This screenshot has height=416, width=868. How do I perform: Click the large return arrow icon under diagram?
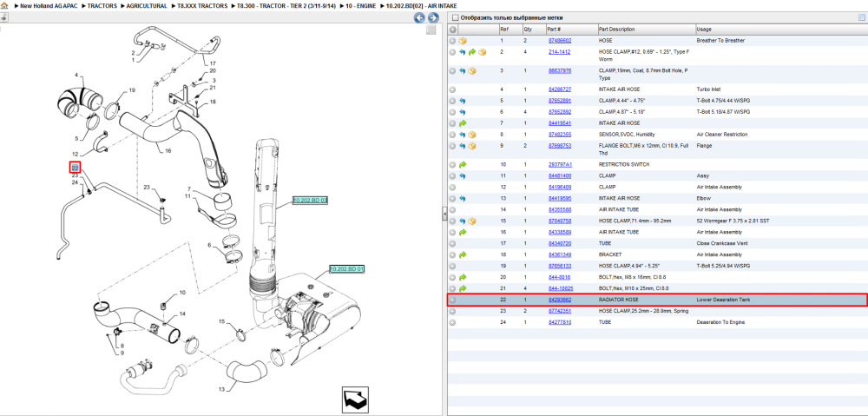353,399
